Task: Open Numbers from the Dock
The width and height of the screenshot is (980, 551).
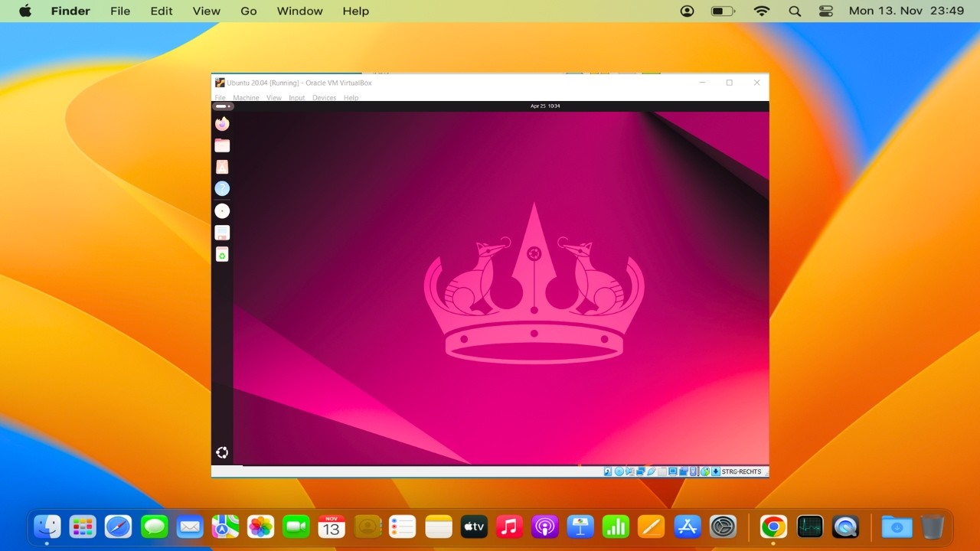Action: pos(616,527)
